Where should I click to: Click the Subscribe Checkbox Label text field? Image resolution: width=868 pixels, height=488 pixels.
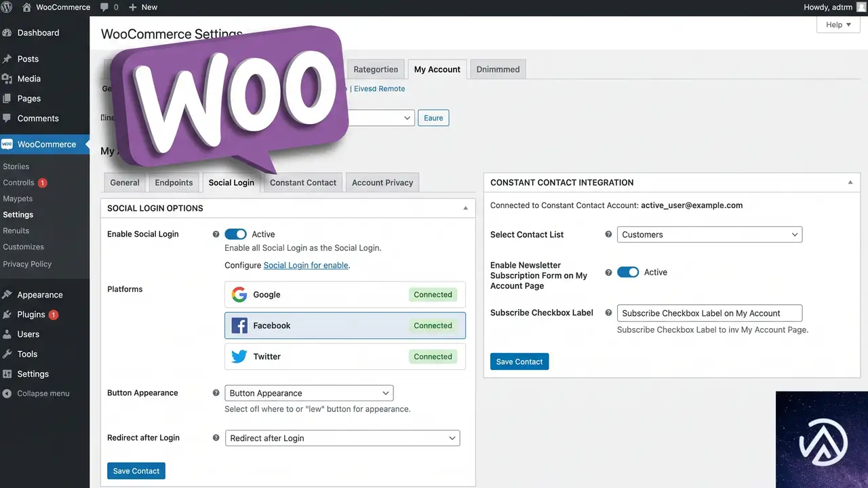[709, 313]
